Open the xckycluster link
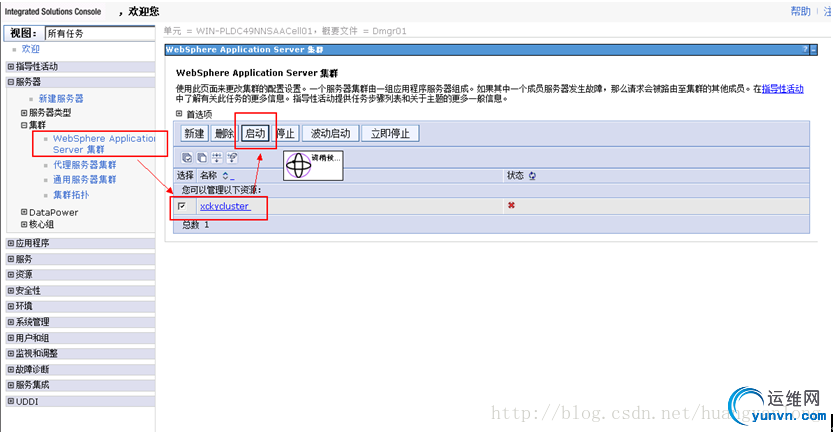Screen dimensions: 833x433 (x=224, y=206)
